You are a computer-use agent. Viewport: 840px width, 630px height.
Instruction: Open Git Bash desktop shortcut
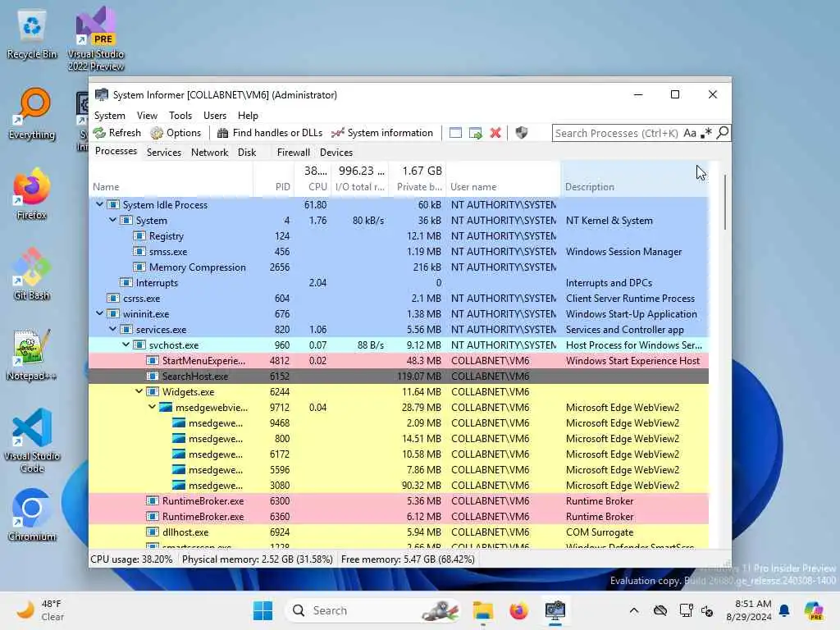pos(32,274)
